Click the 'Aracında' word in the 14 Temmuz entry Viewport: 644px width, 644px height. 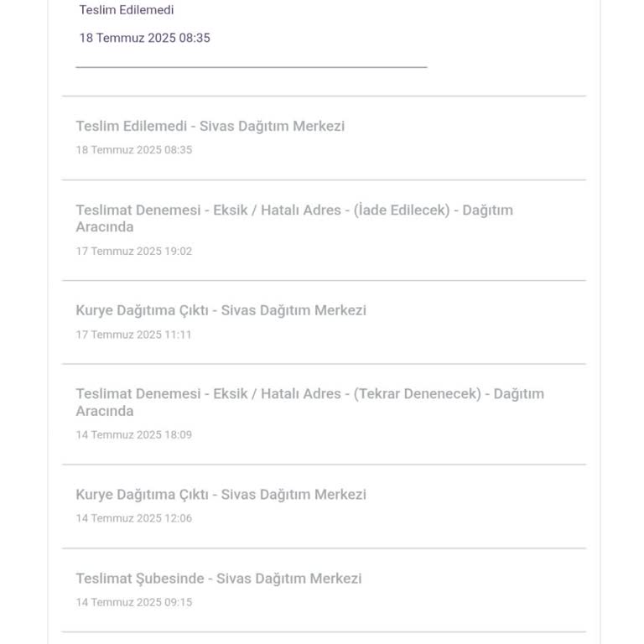(105, 411)
